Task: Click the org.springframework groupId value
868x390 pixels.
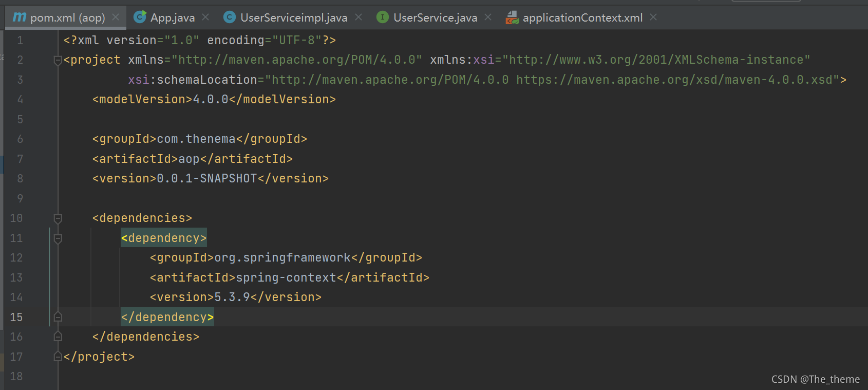Action: tap(282, 258)
